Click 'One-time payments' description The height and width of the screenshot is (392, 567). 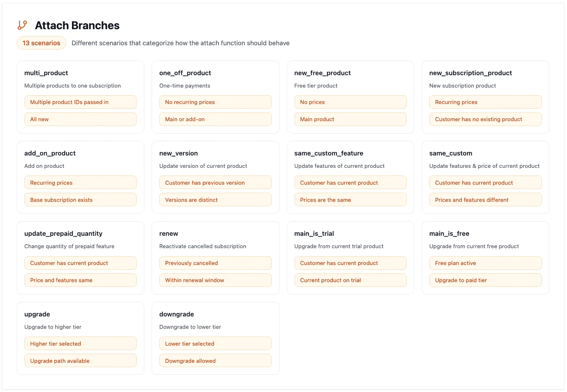185,86
